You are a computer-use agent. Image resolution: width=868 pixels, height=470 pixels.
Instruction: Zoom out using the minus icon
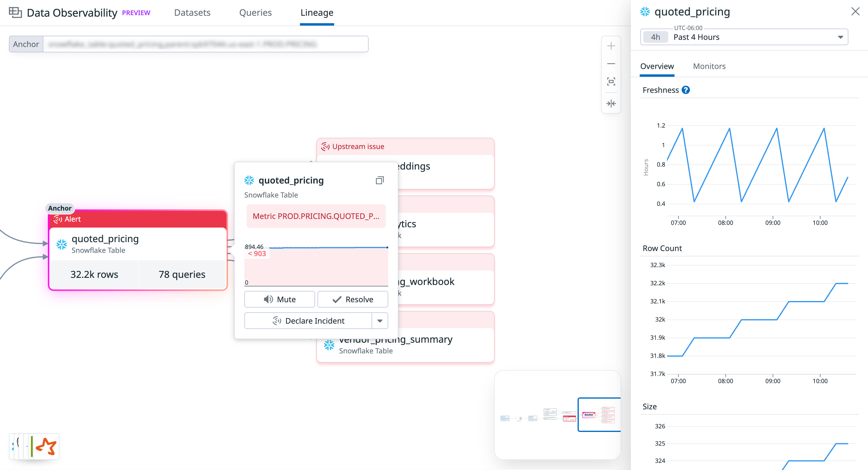pyautogui.click(x=611, y=64)
